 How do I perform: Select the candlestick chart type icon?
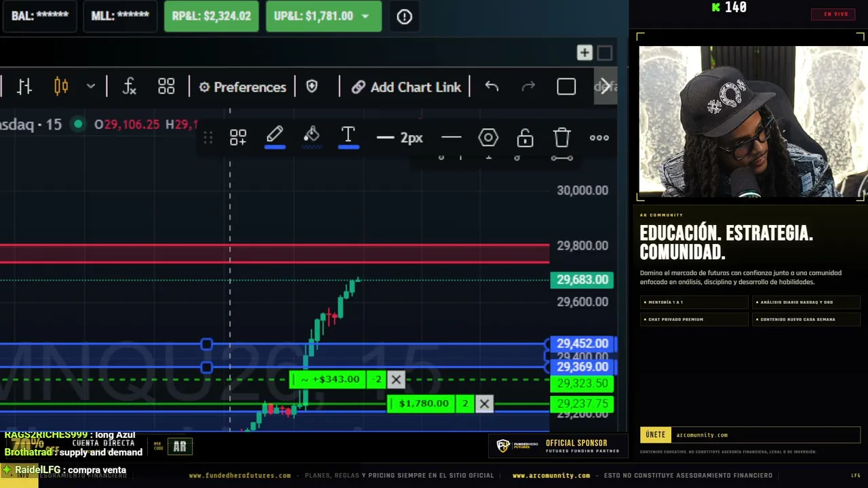click(x=61, y=87)
